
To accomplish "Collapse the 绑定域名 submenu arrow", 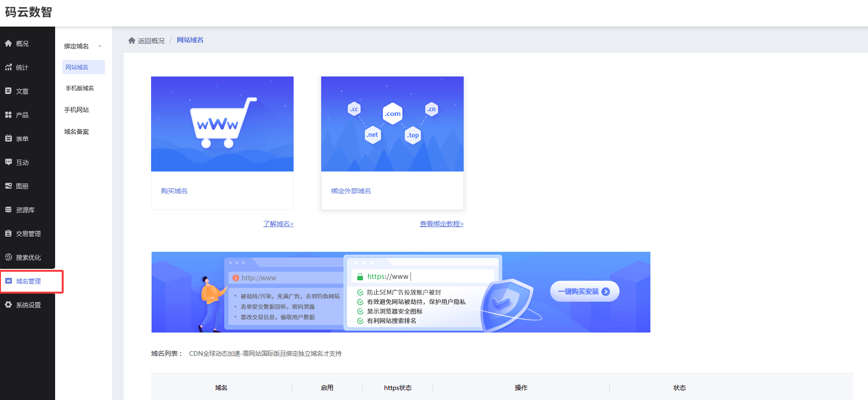I will [100, 46].
